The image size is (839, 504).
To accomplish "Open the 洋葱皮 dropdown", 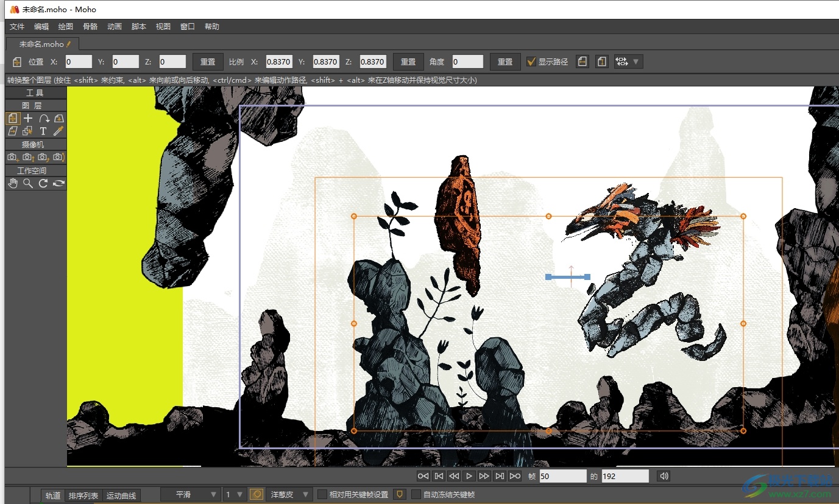I will click(x=290, y=494).
